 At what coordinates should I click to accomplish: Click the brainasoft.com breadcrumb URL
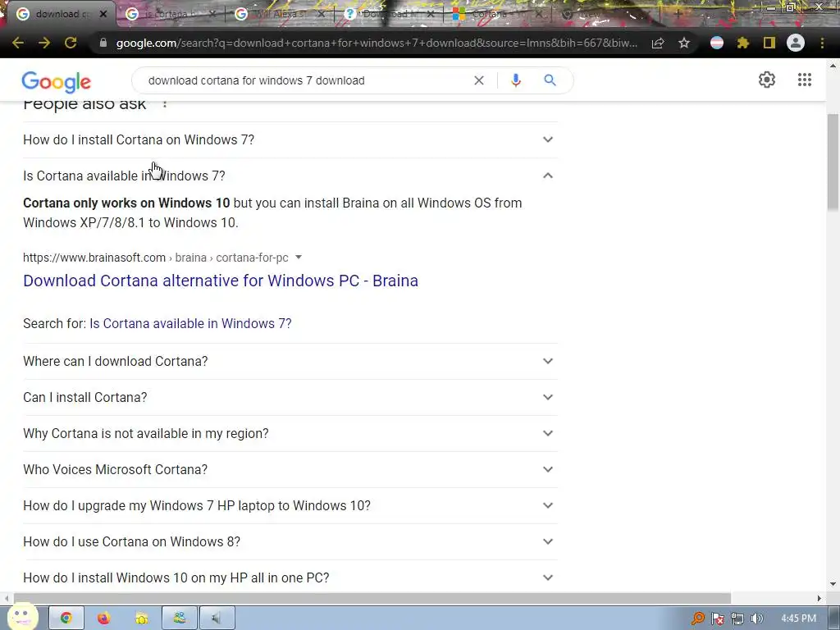[155, 258]
